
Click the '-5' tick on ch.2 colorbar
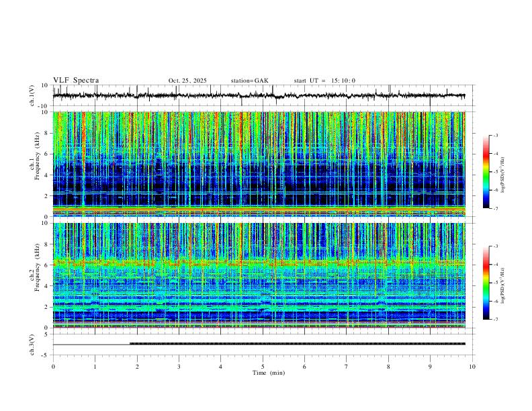pyautogui.click(x=495, y=283)
